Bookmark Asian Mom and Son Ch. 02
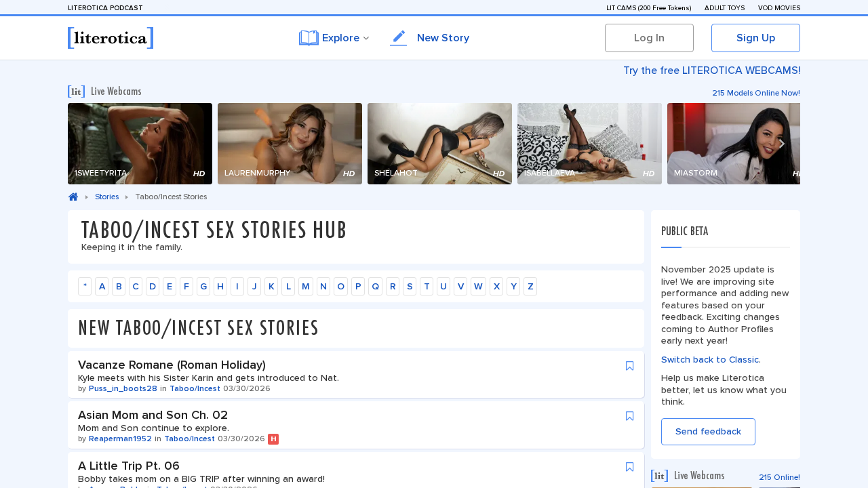The image size is (868, 488). pos(629,416)
